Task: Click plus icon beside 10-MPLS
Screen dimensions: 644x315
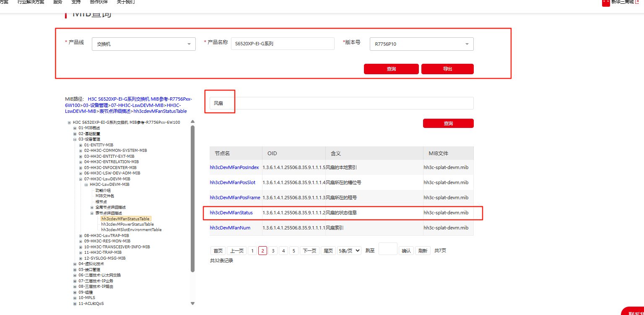Action: pos(75,298)
